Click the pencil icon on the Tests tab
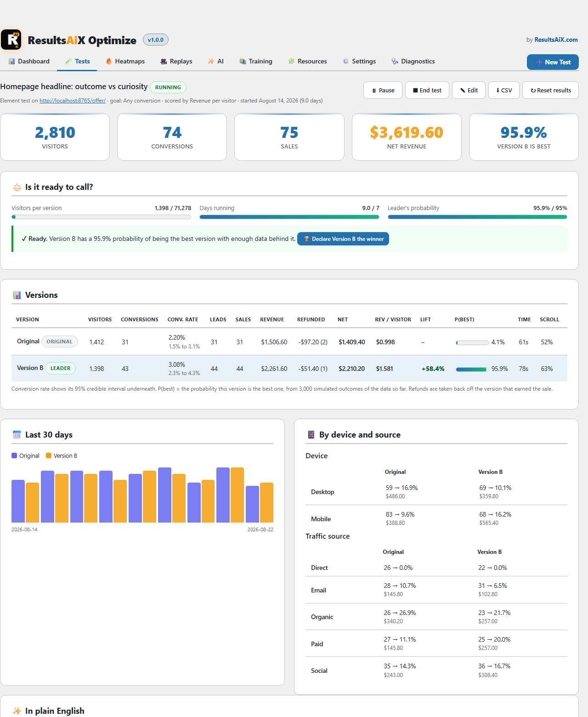The image size is (588, 717). [68, 61]
